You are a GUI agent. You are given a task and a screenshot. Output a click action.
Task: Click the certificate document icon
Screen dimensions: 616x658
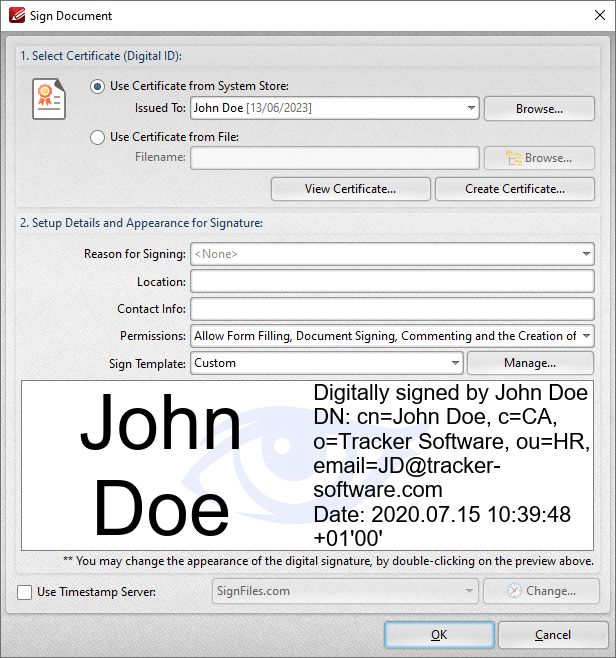point(49,99)
